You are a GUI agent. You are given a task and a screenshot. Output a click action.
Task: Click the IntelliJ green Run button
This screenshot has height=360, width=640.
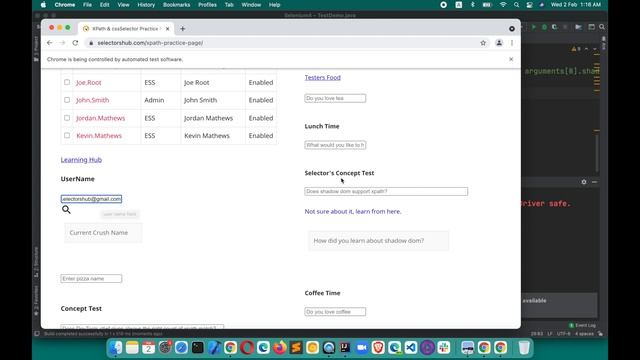533,27
